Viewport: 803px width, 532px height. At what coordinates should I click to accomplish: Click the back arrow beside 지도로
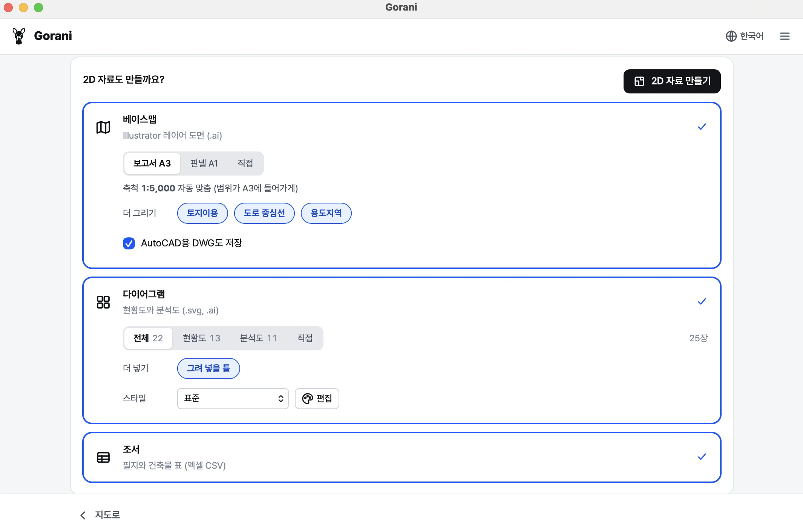click(83, 515)
